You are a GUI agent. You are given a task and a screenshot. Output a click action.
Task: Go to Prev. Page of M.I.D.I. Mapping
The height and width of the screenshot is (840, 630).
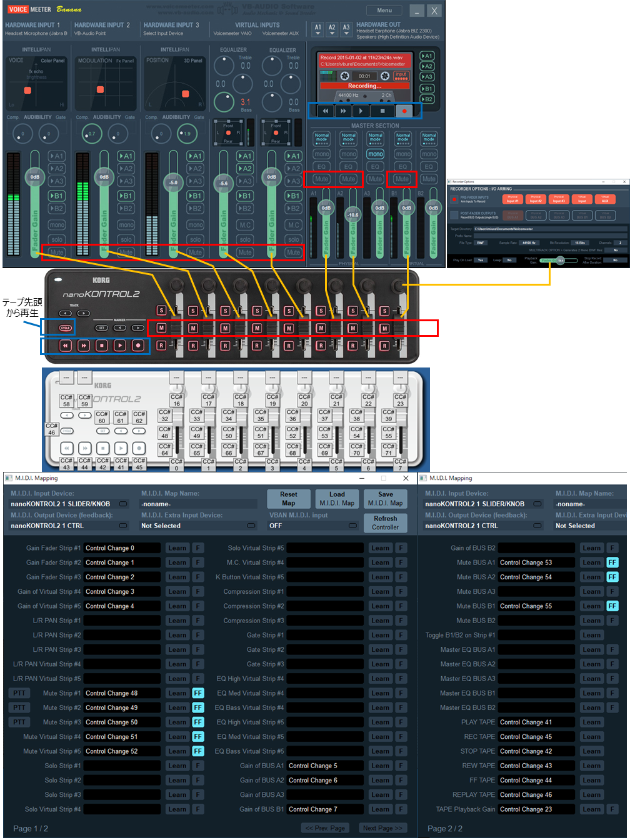(325, 828)
